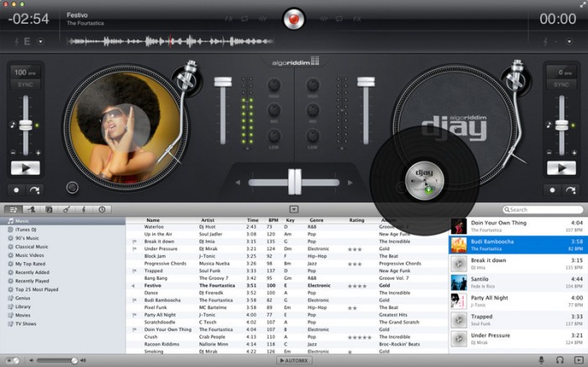Select Doin Your Own Thing in queue
Image resolution: width=588 pixels, height=367 pixels.
[x=518, y=226]
